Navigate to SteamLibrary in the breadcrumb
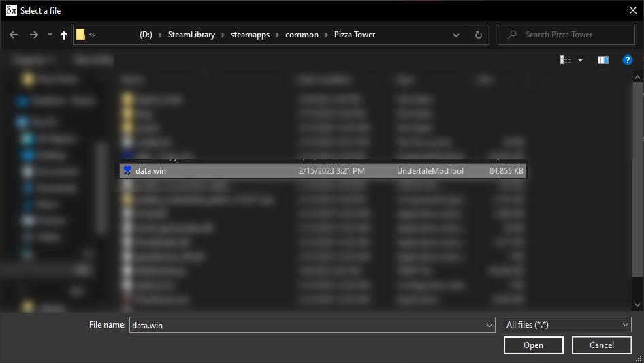 [x=191, y=35]
